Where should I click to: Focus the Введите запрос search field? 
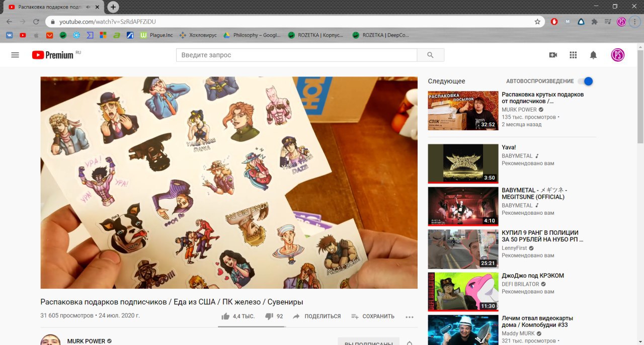pos(297,55)
